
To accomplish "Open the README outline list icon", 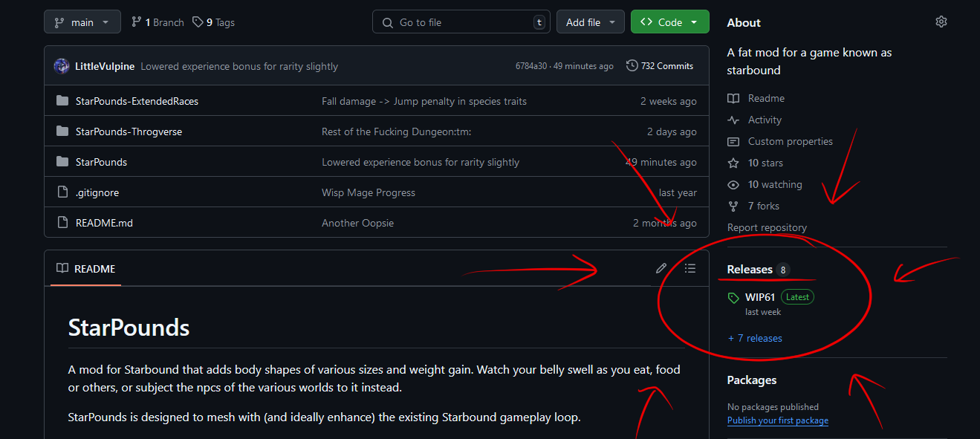I will click(690, 268).
